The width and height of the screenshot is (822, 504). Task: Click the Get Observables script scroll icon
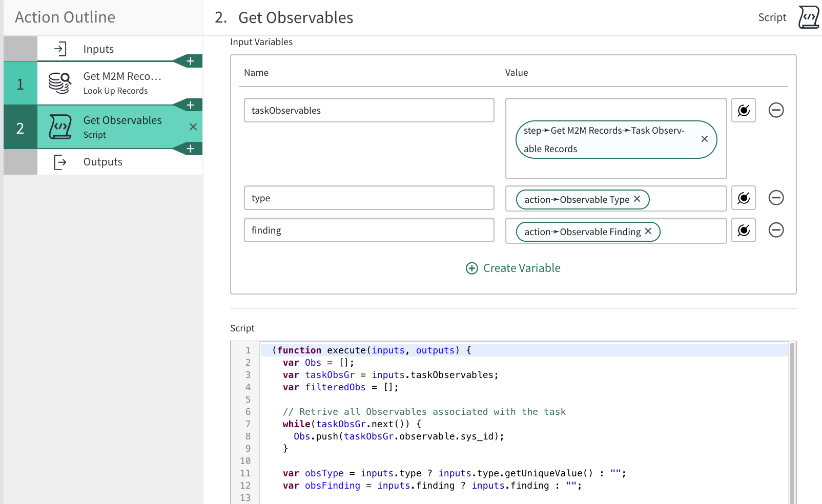coord(60,127)
